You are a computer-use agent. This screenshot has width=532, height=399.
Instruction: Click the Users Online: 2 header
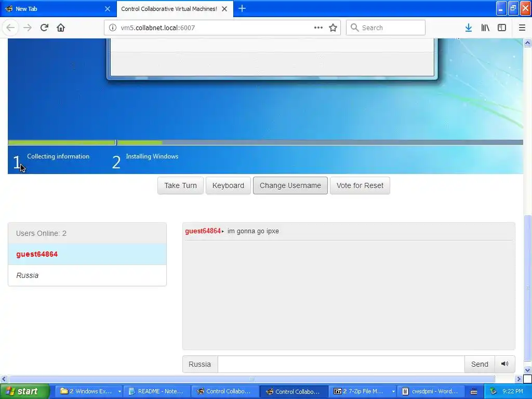coord(87,233)
